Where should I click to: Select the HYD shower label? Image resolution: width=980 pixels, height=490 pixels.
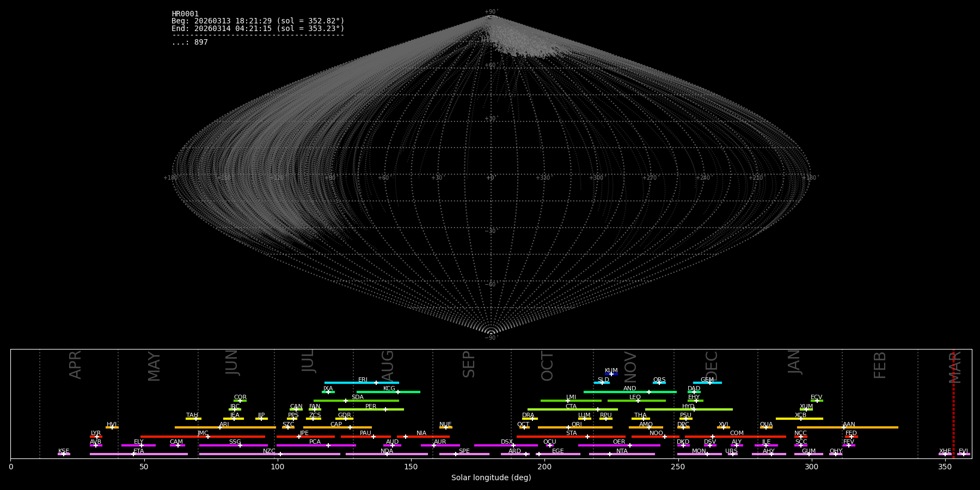click(688, 407)
